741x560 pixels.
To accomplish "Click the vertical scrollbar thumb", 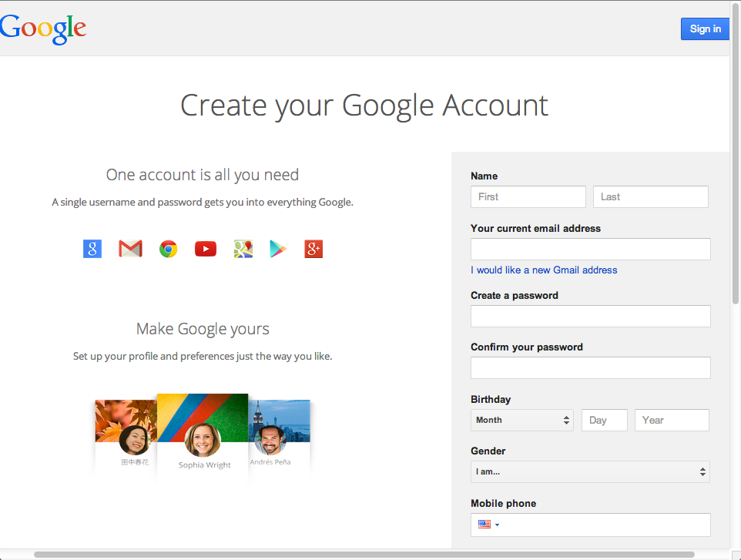I will point(736,153).
